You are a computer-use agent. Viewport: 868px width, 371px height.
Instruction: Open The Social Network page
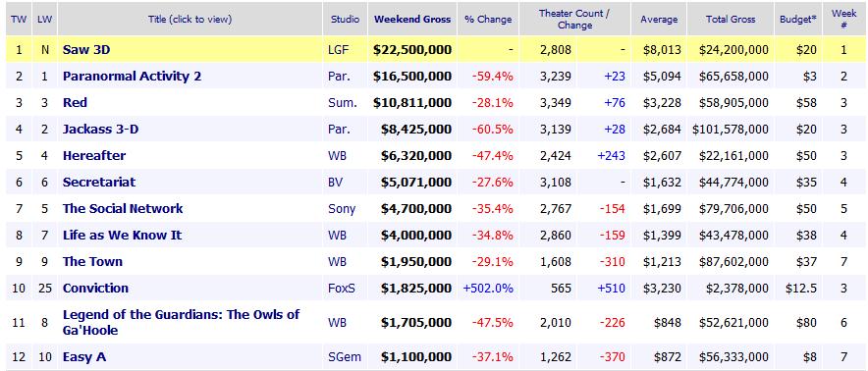[x=123, y=209]
